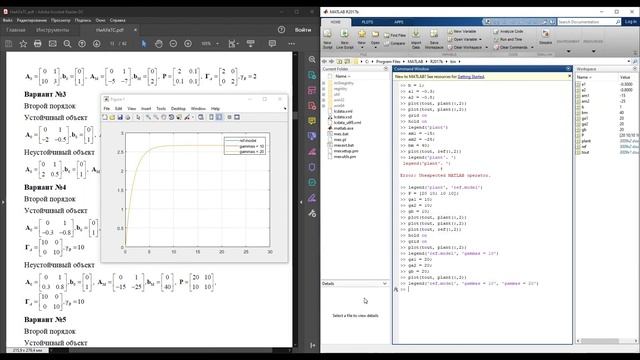Open Acrobat fit page dropdown
The height and width of the screenshot is (360, 640).
tap(233, 43)
